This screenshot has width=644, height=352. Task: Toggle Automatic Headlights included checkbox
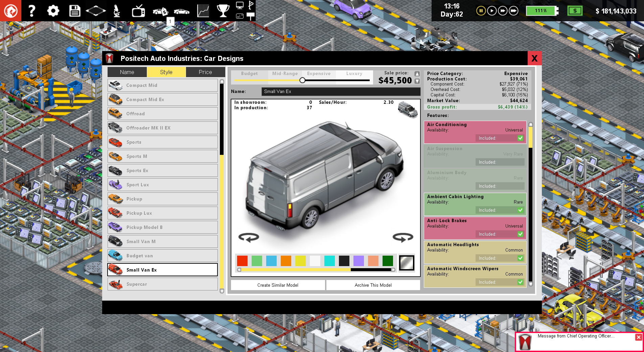click(520, 258)
